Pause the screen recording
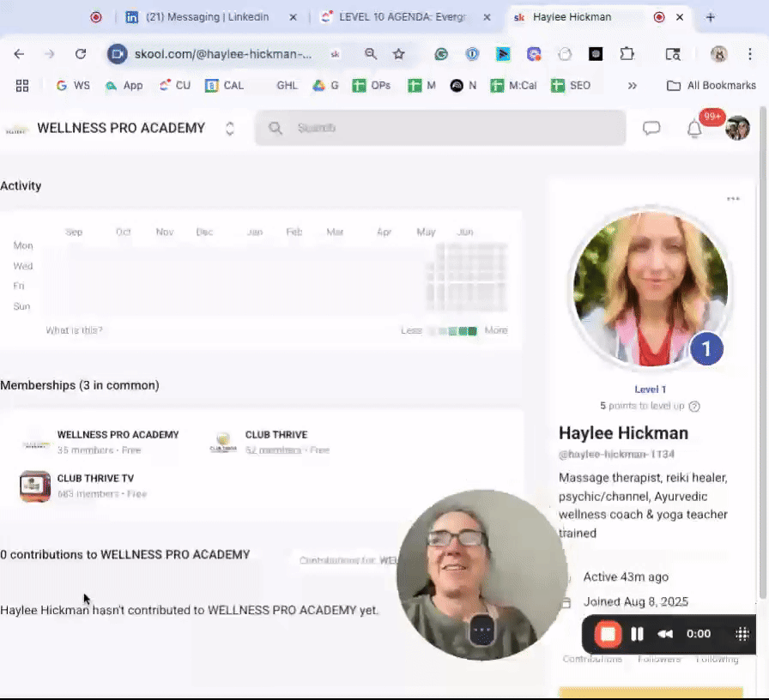Image resolution: width=769 pixels, height=700 pixels. point(637,634)
